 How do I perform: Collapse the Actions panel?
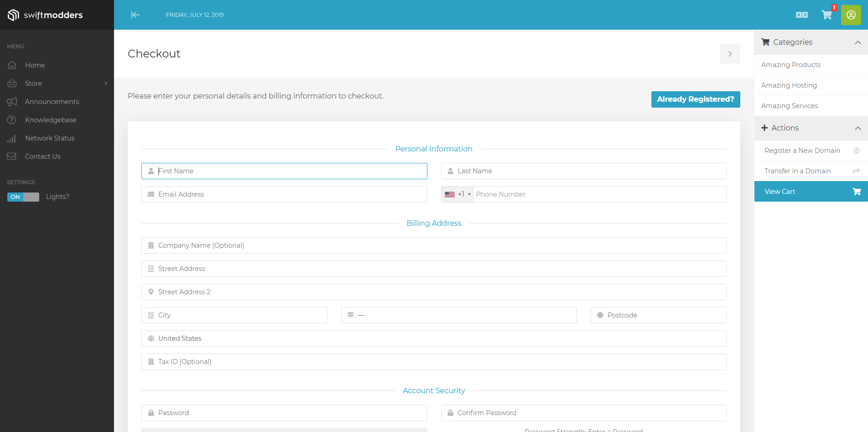point(858,128)
